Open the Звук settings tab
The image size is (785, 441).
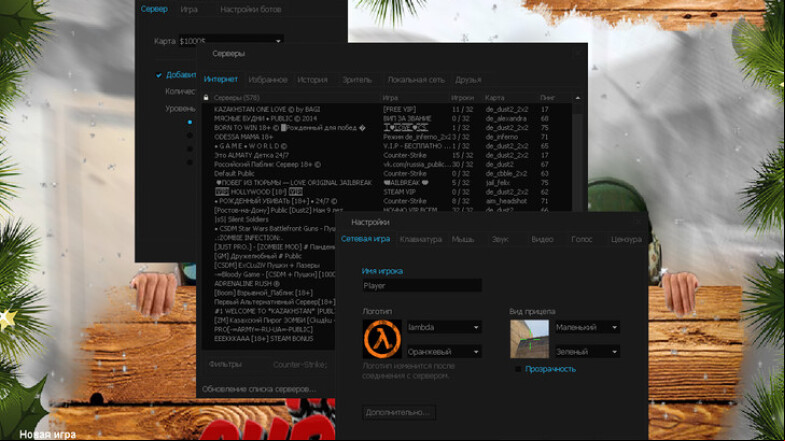500,239
